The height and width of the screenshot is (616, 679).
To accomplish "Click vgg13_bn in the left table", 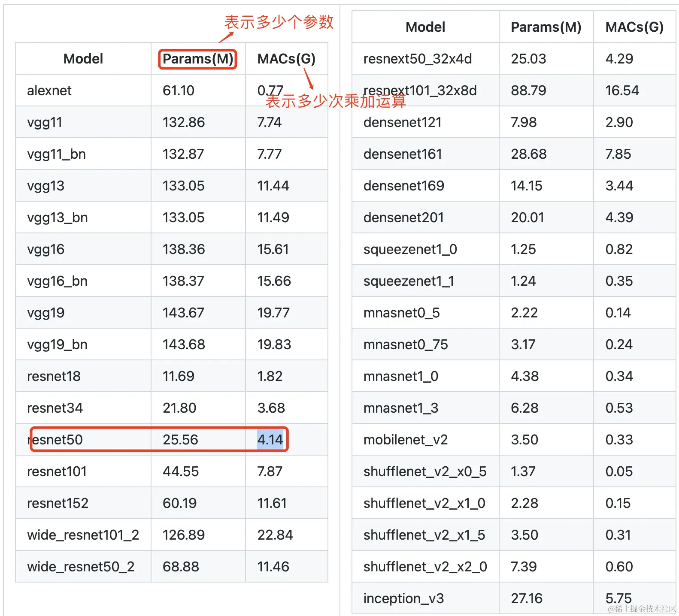I will click(x=57, y=218).
